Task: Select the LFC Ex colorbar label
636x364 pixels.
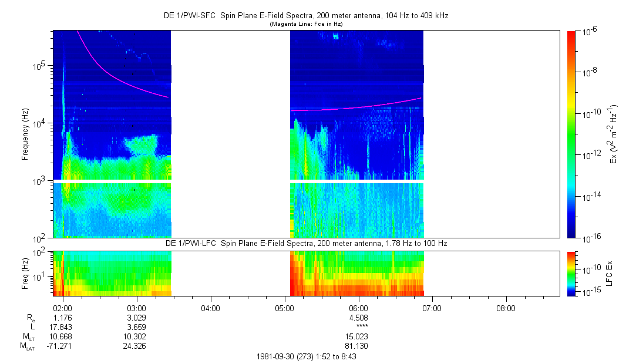Action: tap(611, 273)
